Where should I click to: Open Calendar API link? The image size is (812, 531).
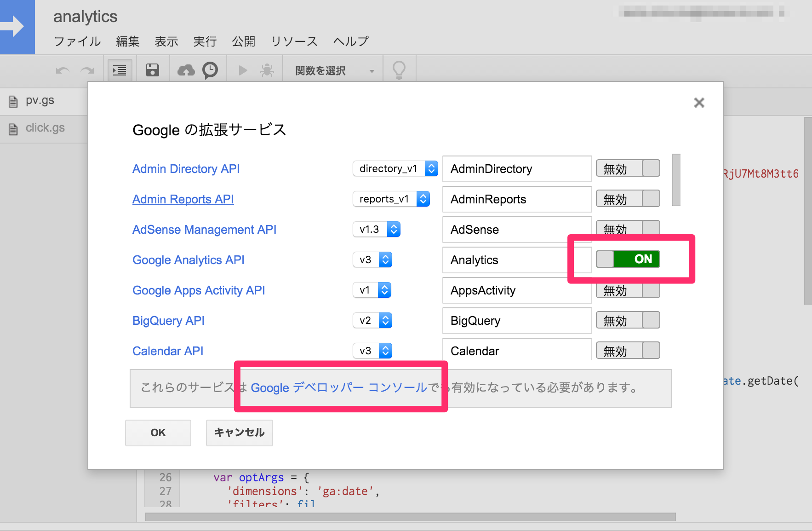168,351
